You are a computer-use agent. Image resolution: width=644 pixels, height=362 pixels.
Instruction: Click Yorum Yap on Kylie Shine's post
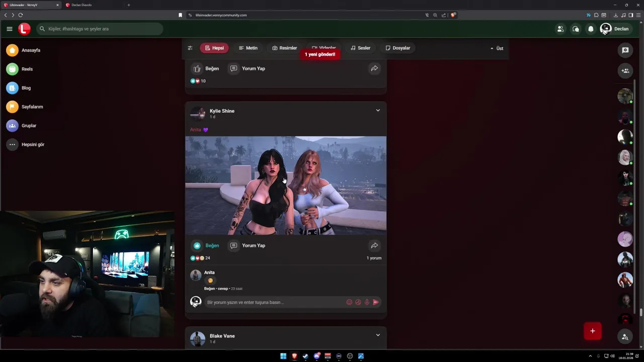coord(247,245)
